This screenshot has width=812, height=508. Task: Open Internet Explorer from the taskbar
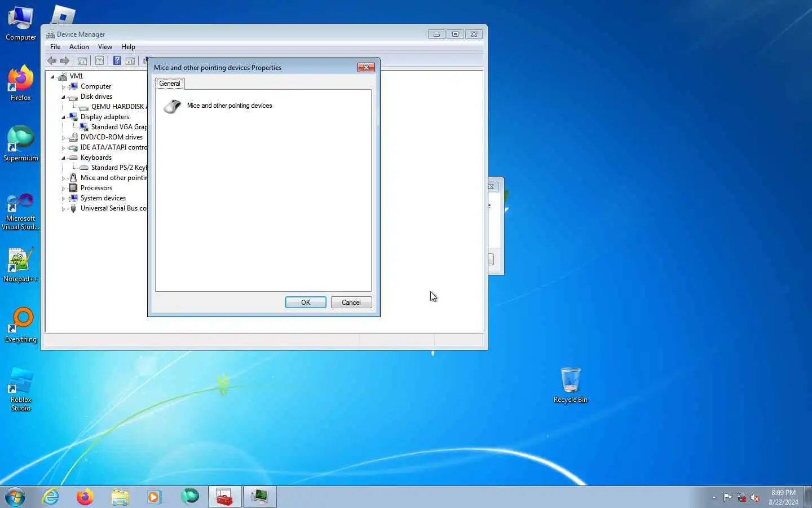tap(51, 497)
